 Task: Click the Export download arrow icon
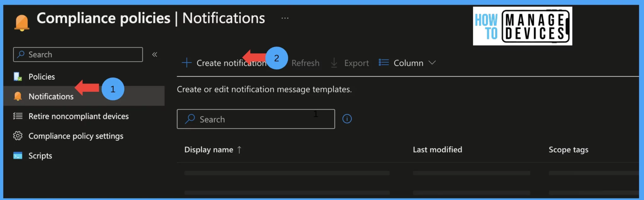[334, 63]
